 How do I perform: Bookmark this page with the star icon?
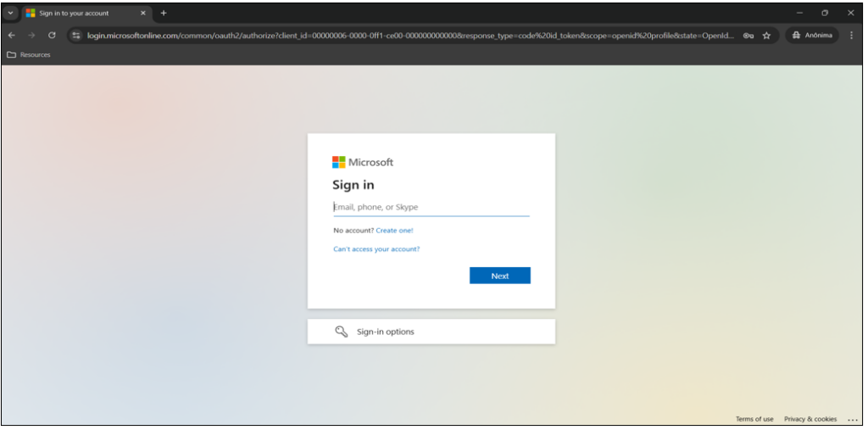(x=766, y=36)
